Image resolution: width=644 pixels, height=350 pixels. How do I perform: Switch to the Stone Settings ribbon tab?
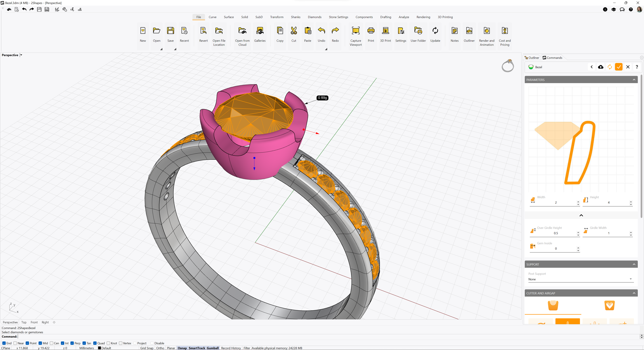338,17
